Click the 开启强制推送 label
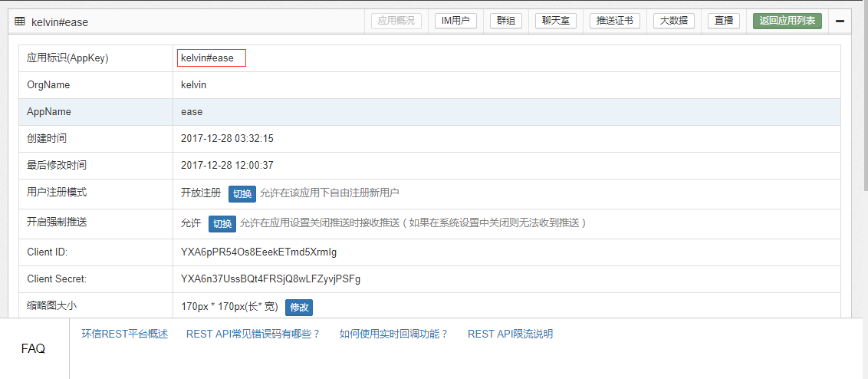The height and width of the screenshot is (379, 868). coord(57,222)
